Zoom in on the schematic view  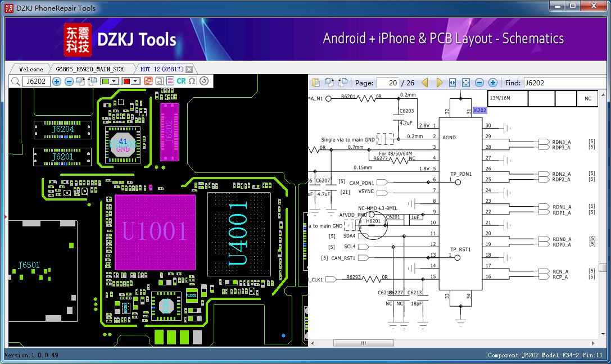point(493,83)
